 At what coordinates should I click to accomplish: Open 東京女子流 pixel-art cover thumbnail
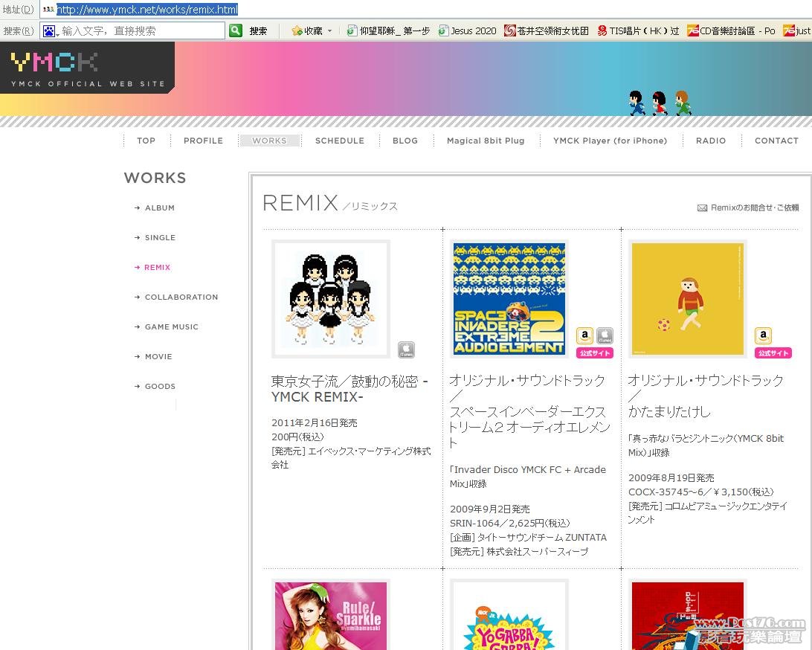(x=331, y=299)
